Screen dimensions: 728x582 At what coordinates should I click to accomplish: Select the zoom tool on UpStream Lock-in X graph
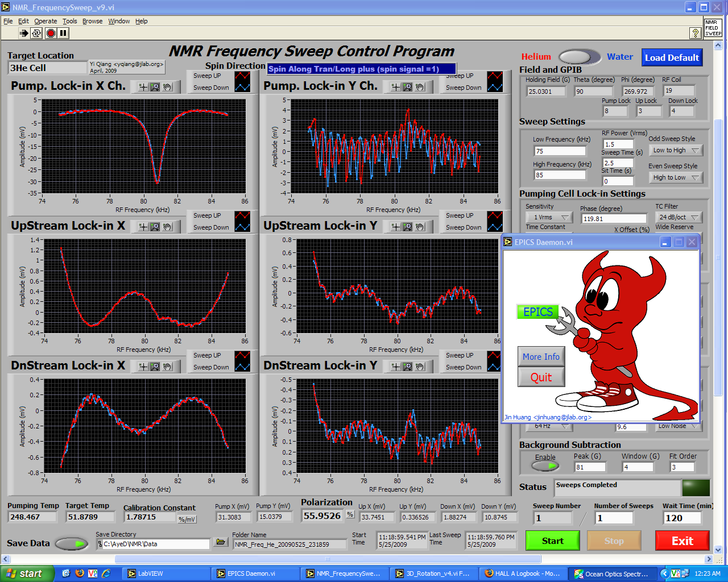tap(155, 227)
